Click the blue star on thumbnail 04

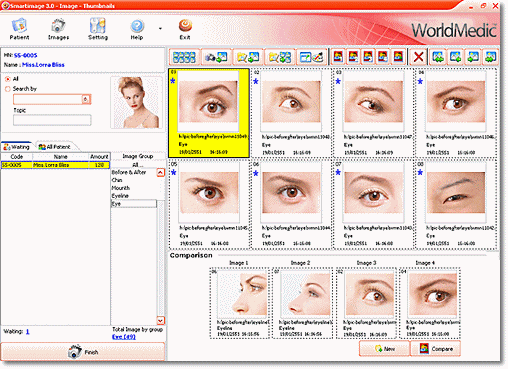point(420,81)
